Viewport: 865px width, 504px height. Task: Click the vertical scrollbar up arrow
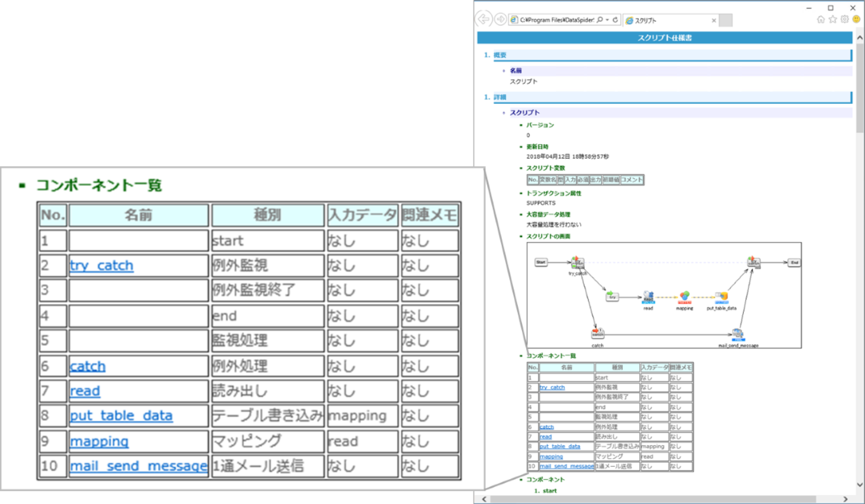[860, 38]
